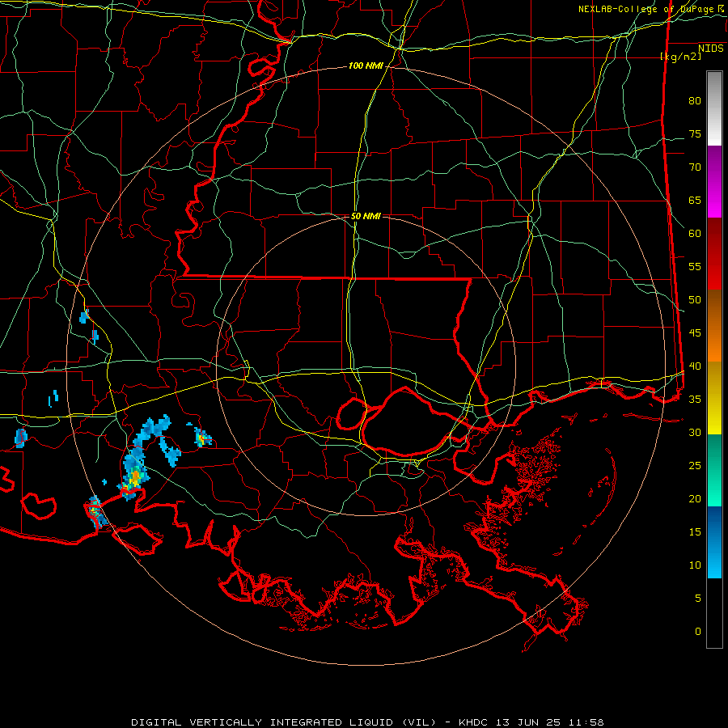
Task: Click the 45 value on the legend
Action: coord(695,333)
